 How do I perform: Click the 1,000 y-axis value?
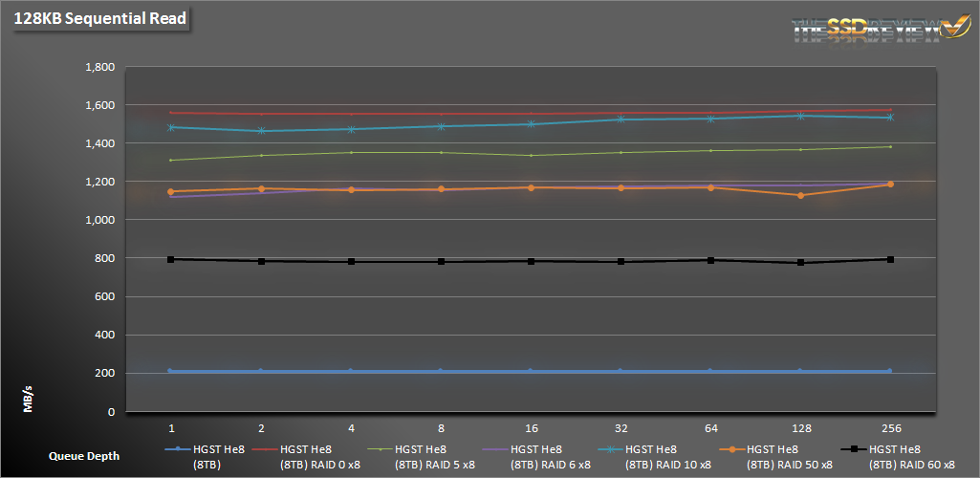(100, 221)
